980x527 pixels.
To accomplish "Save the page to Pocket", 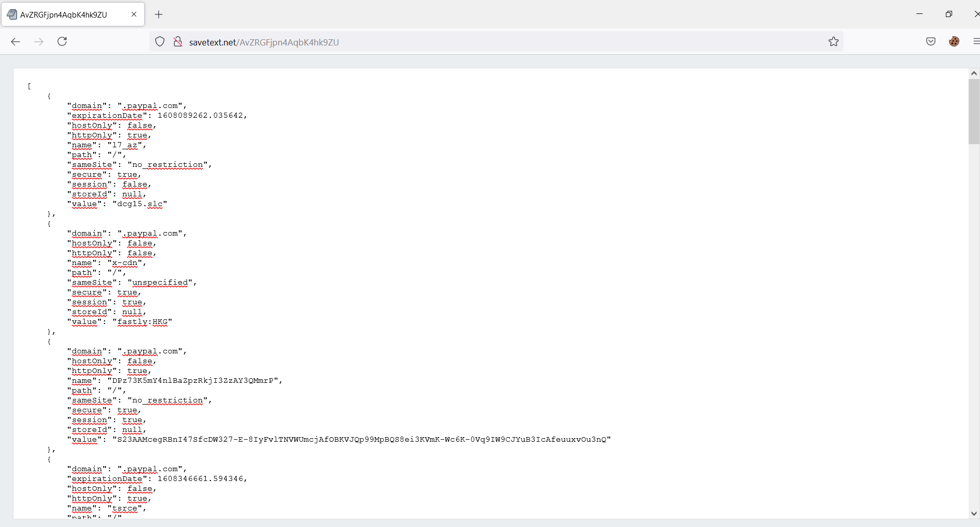I will pyautogui.click(x=930, y=42).
